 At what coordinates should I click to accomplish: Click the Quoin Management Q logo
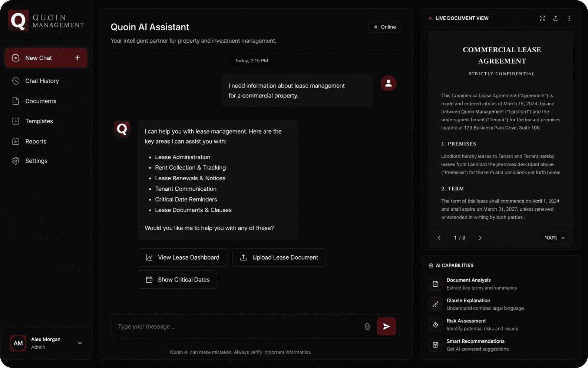18,20
